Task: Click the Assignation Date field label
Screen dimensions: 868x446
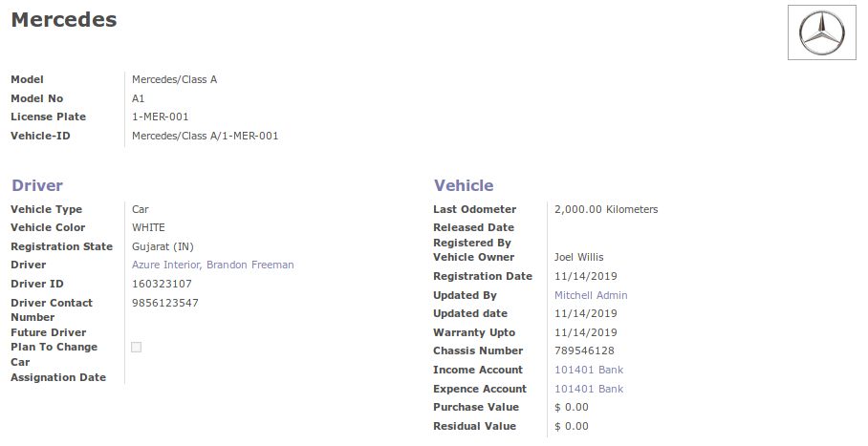Action: (58, 377)
